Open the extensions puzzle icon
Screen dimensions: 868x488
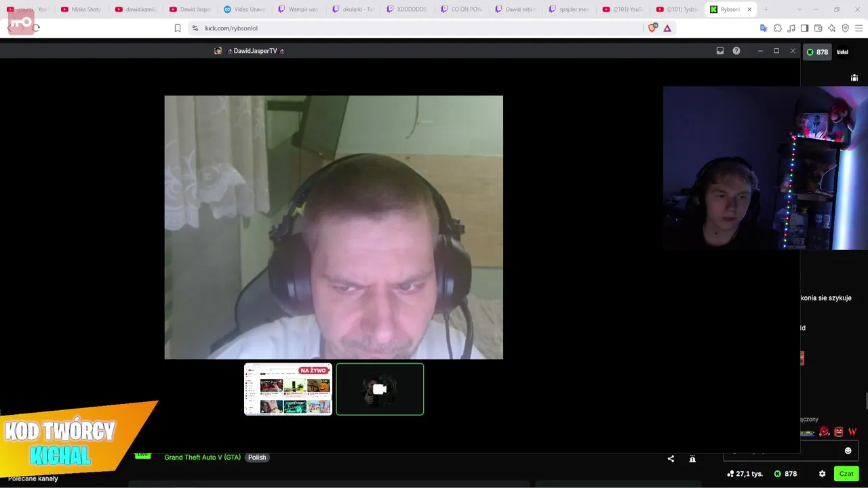pyautogui.click(x=778, y=28)
